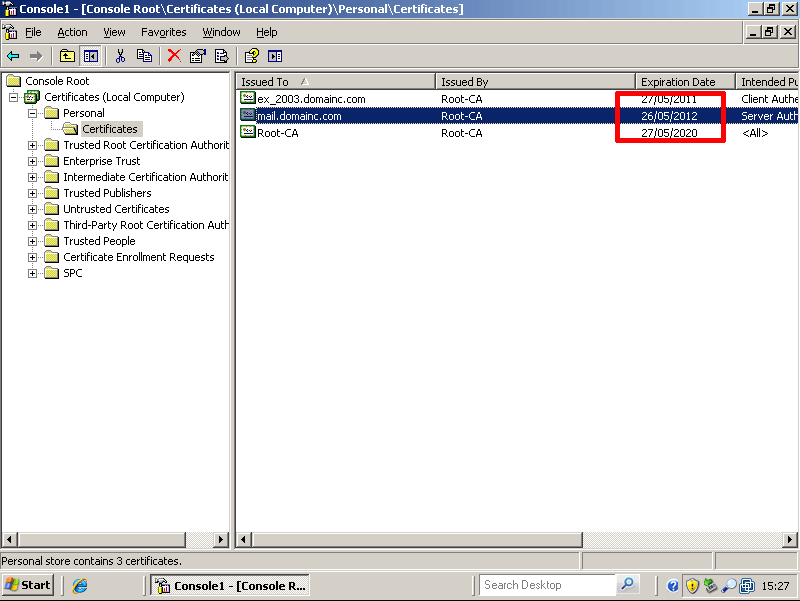Click the red Delete X icon
The height and width of the screenshot is (601, 800).
pos(174,56)
